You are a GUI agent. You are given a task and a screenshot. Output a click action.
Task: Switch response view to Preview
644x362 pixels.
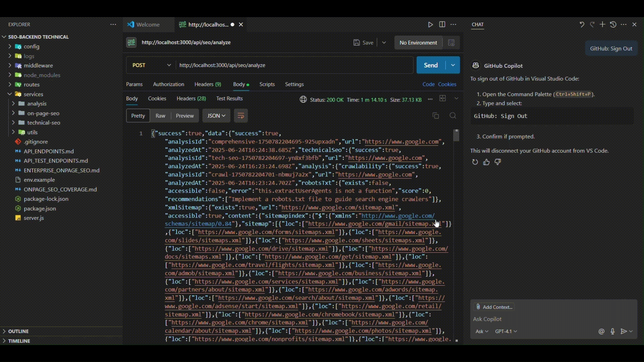185,116
